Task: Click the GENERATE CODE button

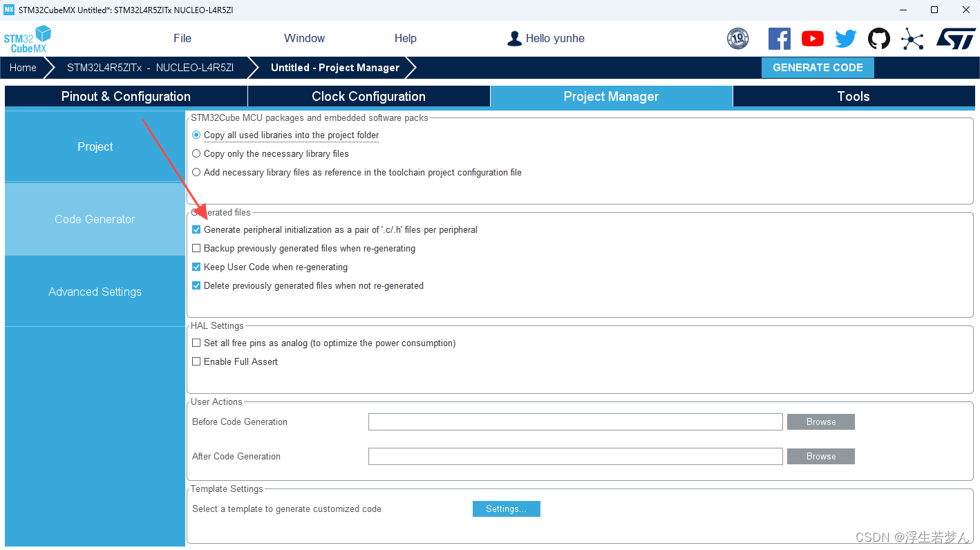Action: point(818,68)
